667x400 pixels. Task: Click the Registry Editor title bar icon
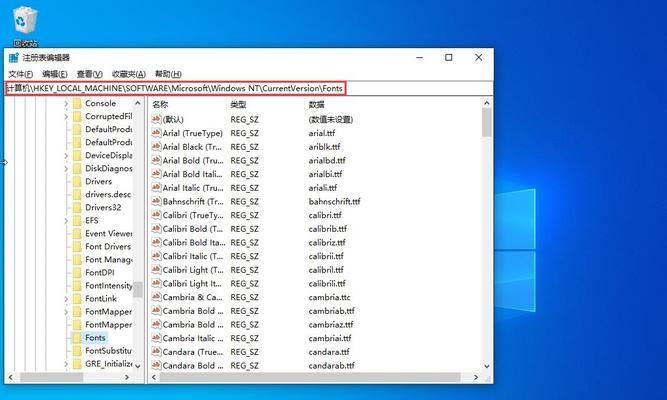pos(14,58)
